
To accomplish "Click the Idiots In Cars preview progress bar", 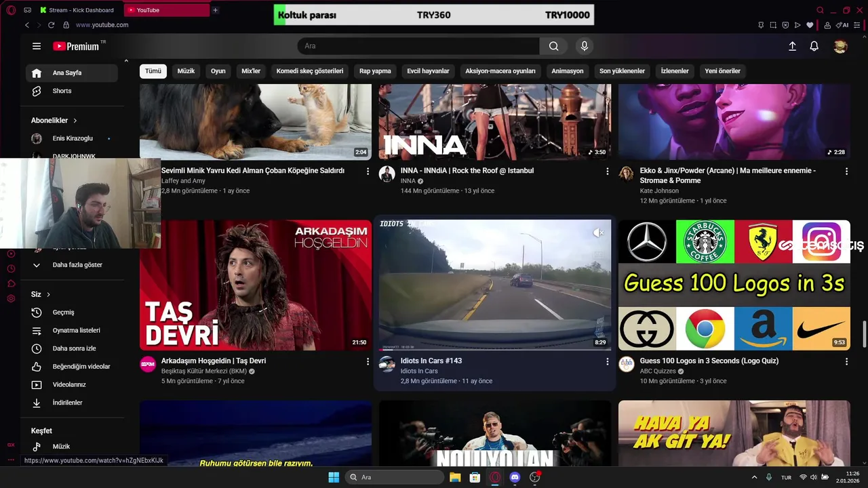I will [495, 350].
